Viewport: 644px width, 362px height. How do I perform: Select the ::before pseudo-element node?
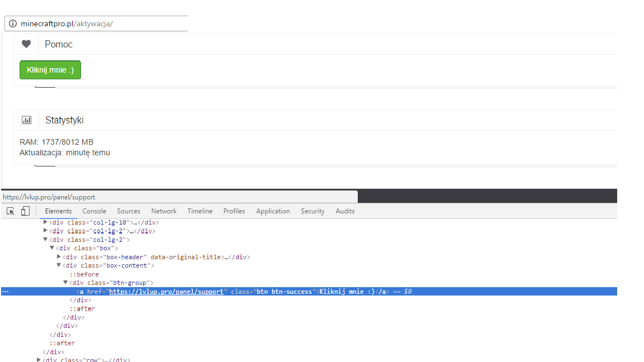pyautogui.click(x=84, y=274)
